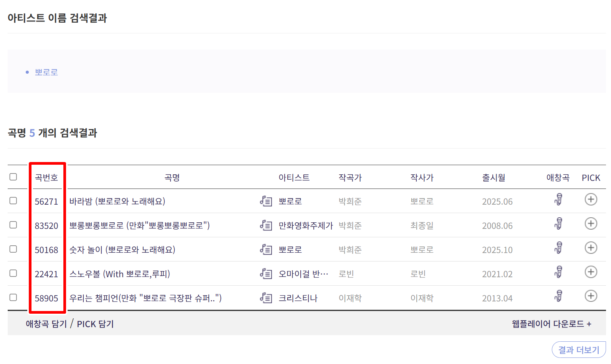Add song 83520 to favorites microphone icon
Screen dimensions: 611x364
click(558, 223)
